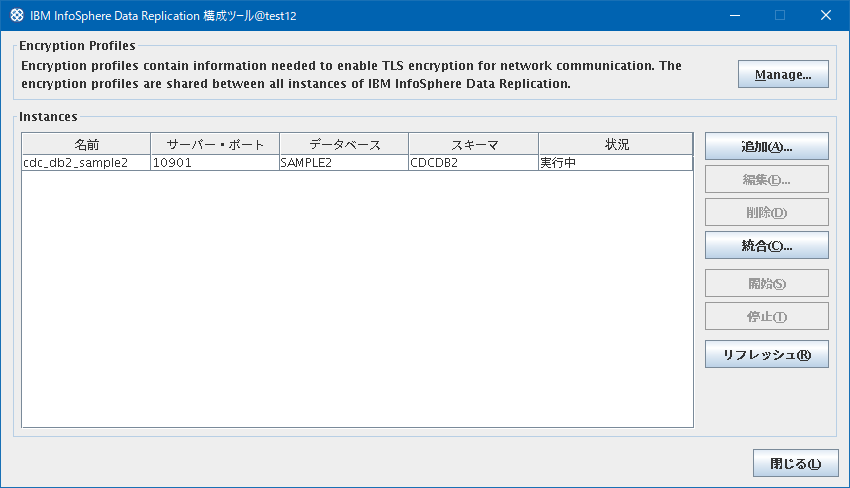Image resolution: width=850 pixels, height=488 pixels.
Task: Click the サーバー・ポート column header
Action: [215, 144]
